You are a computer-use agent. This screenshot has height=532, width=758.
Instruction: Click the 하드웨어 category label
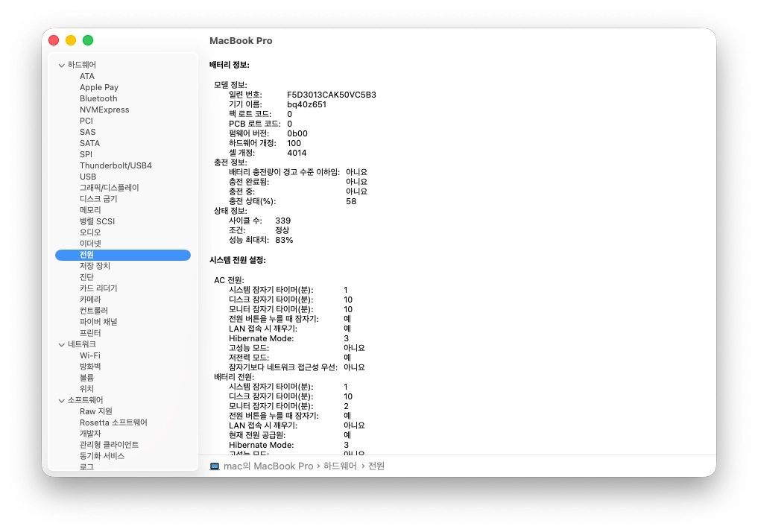click(82, 65)
